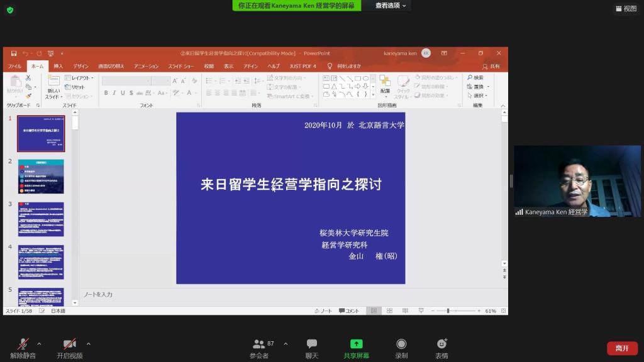Expand the レイアウト layout dropdown
The height and width of the screenshot is (362, 644).
80,78
